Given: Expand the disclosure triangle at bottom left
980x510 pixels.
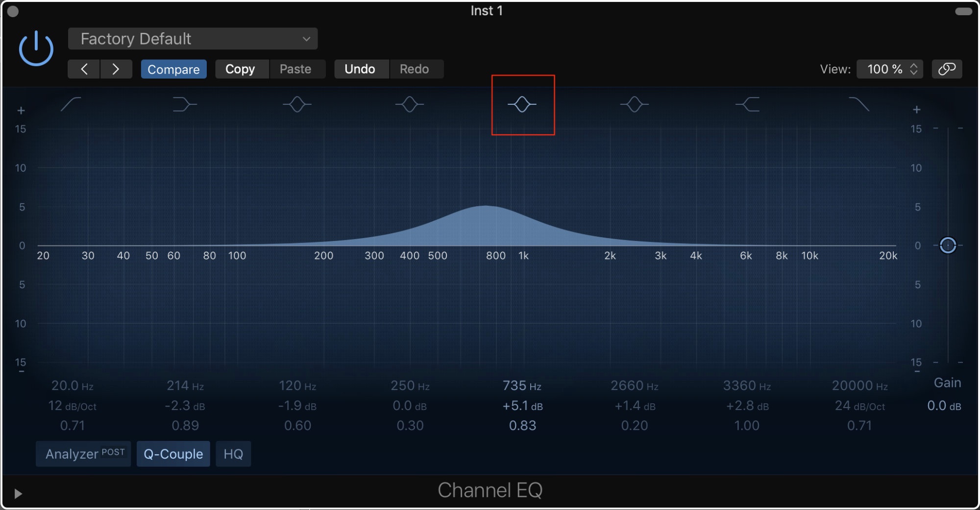Looking at the screenshot, I should tap(18, 493).
